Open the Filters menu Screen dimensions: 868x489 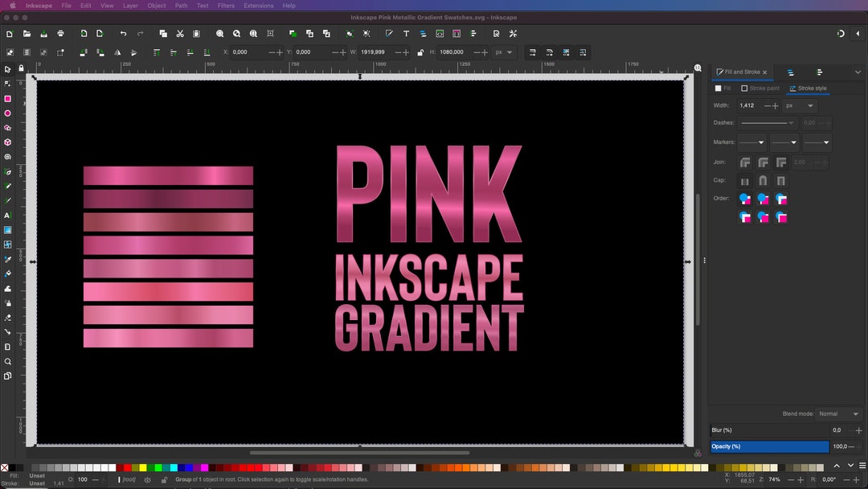tap(226, 6)
